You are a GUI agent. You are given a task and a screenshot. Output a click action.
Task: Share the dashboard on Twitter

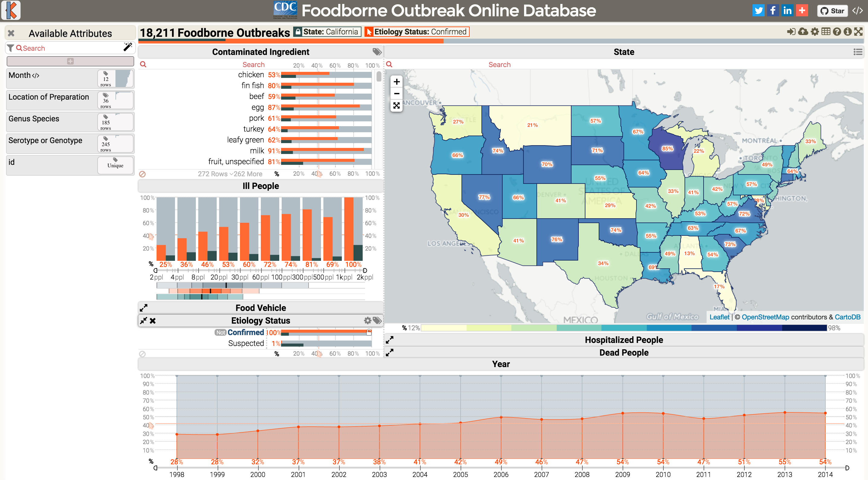[x=758, y=11]
